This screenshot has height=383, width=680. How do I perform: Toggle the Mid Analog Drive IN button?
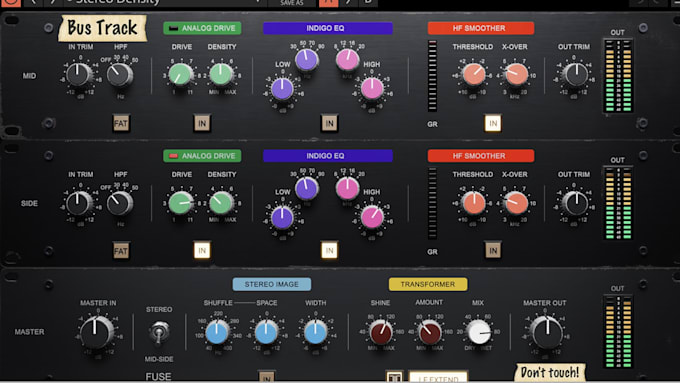pyautogui.click(x=202, y=123)
